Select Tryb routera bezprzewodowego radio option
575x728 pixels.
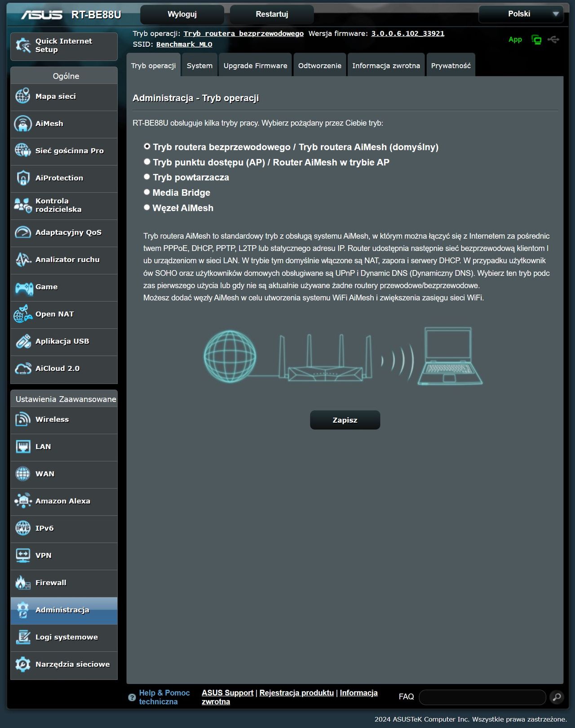[x=147, y=146]
